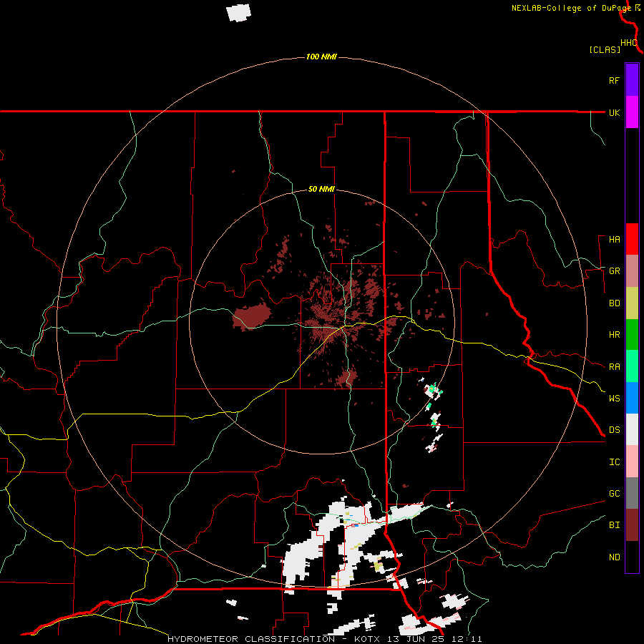Click the magenta UK legend color swatch
Viewport: 644px width, 644px height.
632,112
